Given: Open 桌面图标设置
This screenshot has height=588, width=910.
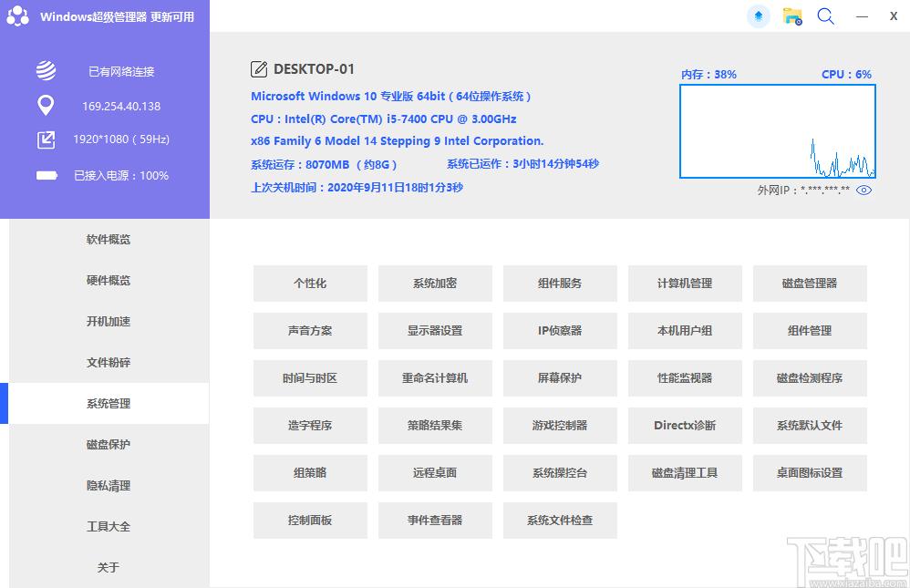Looking at the screenshot, I should coord(810,473).
